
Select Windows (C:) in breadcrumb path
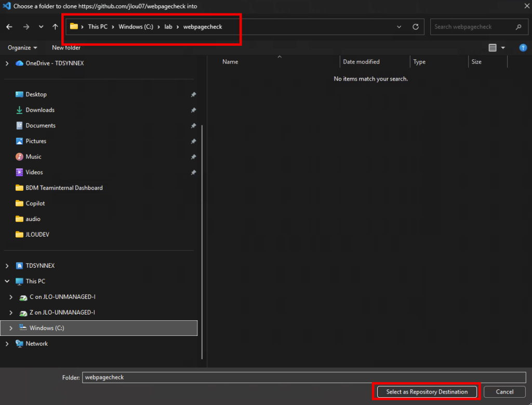136,27
